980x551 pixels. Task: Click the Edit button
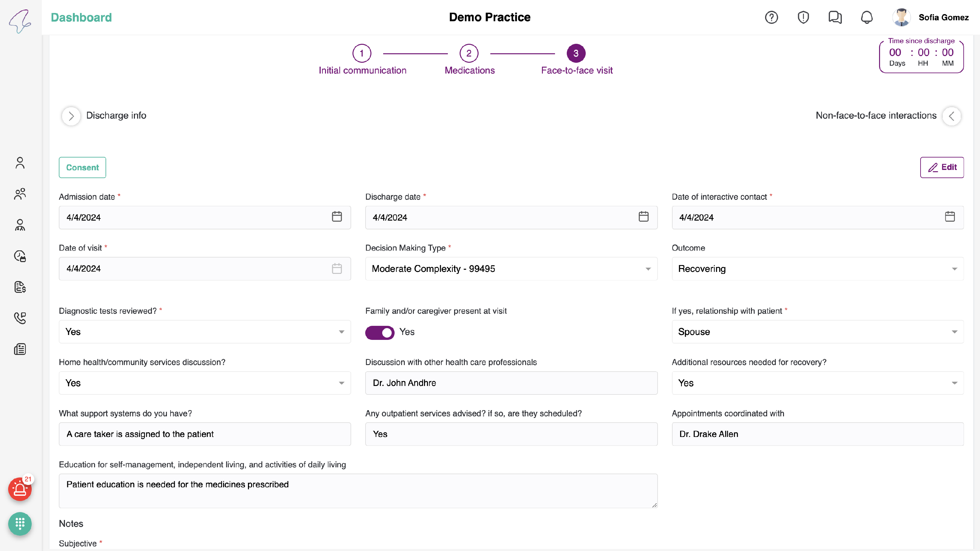pos(941,167)
